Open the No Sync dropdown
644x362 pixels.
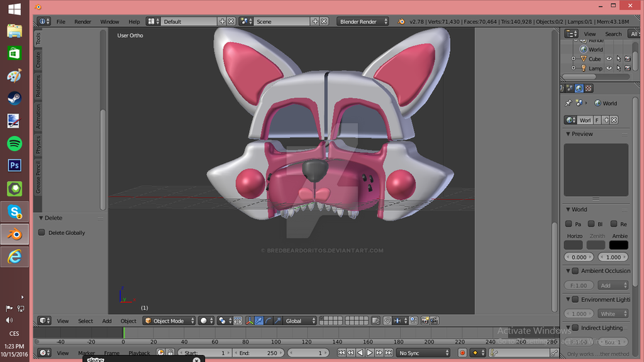point(423,353)
